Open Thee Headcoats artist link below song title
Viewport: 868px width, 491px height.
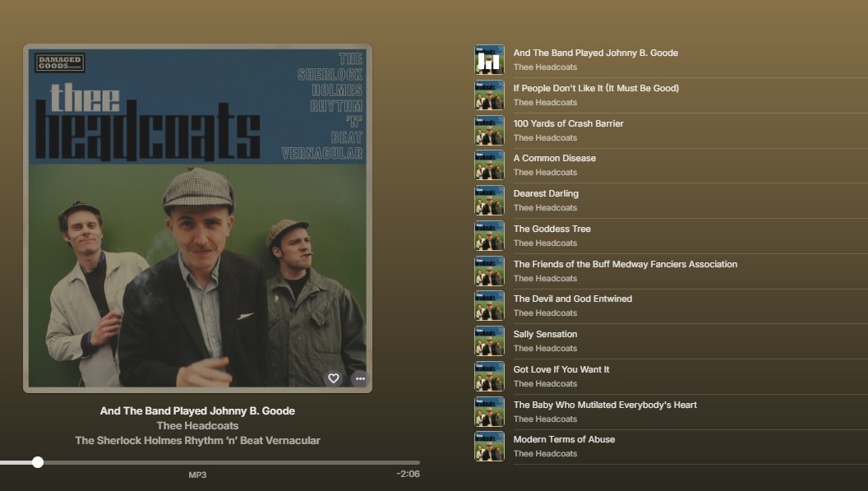(197, 425)
